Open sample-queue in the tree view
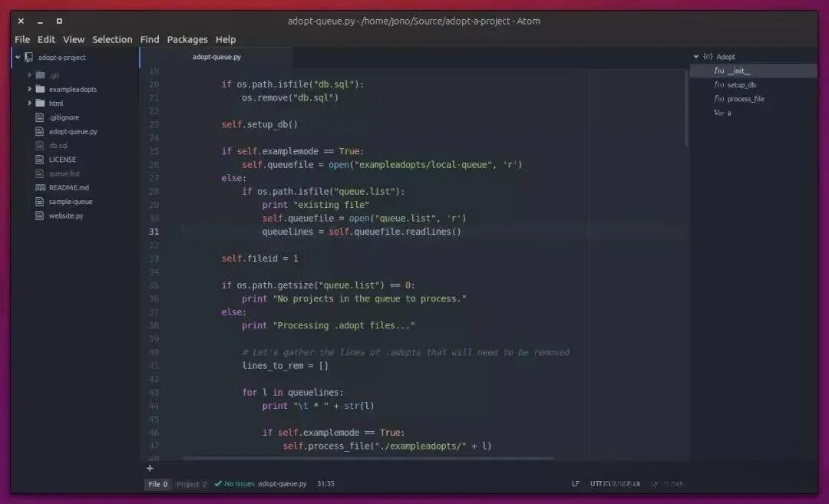 [71, 201]
